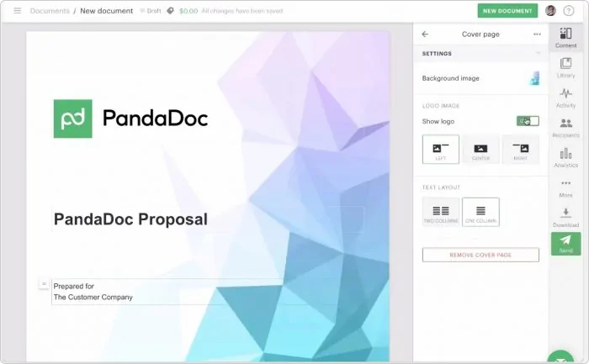This screenshot has width=589, height=364.
Task: Collapse the Settings section chevron
Action: pos(539,53)
